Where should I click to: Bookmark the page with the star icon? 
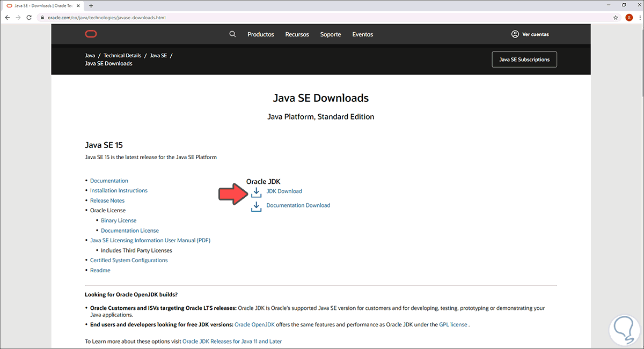(x=616, y=17)
